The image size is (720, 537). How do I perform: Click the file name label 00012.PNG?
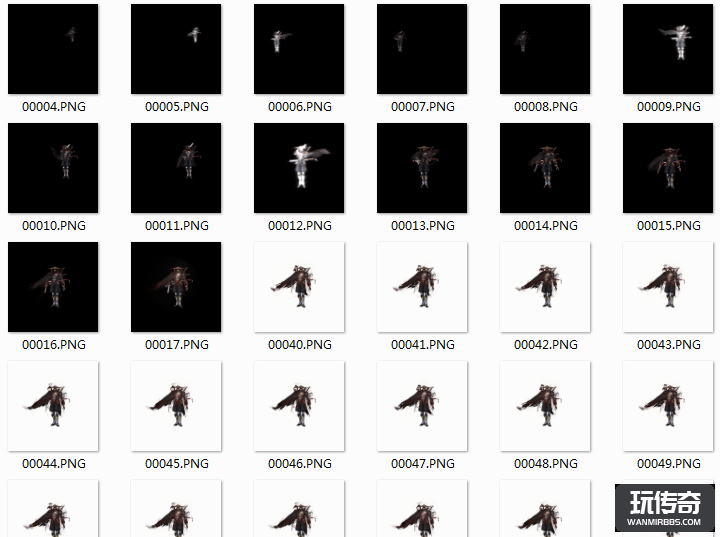coord(300,226)
